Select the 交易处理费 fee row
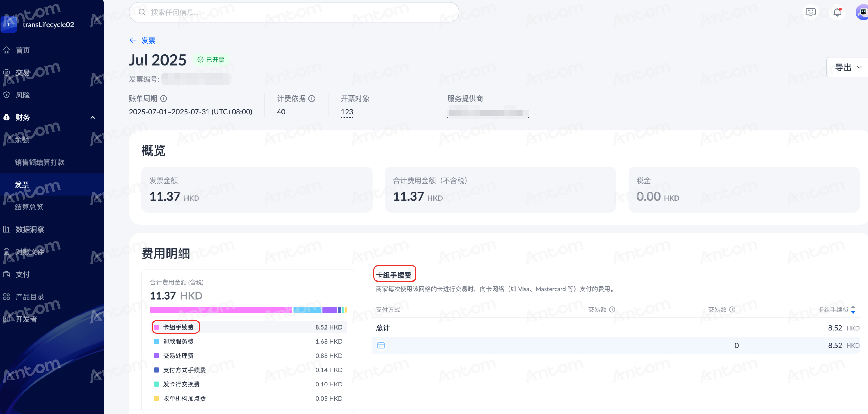The image size is (868, 414). [248, 356]
